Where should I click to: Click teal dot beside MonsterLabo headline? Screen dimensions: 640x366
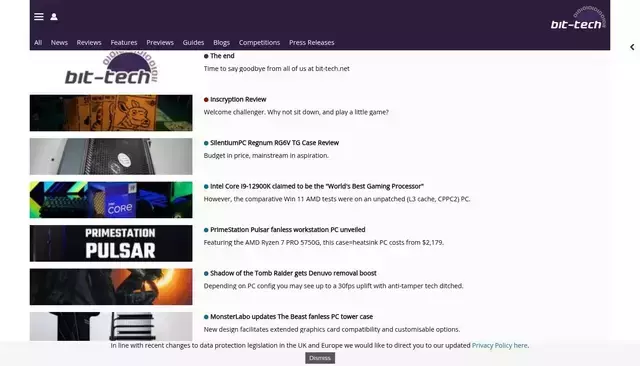pos(206,317)
